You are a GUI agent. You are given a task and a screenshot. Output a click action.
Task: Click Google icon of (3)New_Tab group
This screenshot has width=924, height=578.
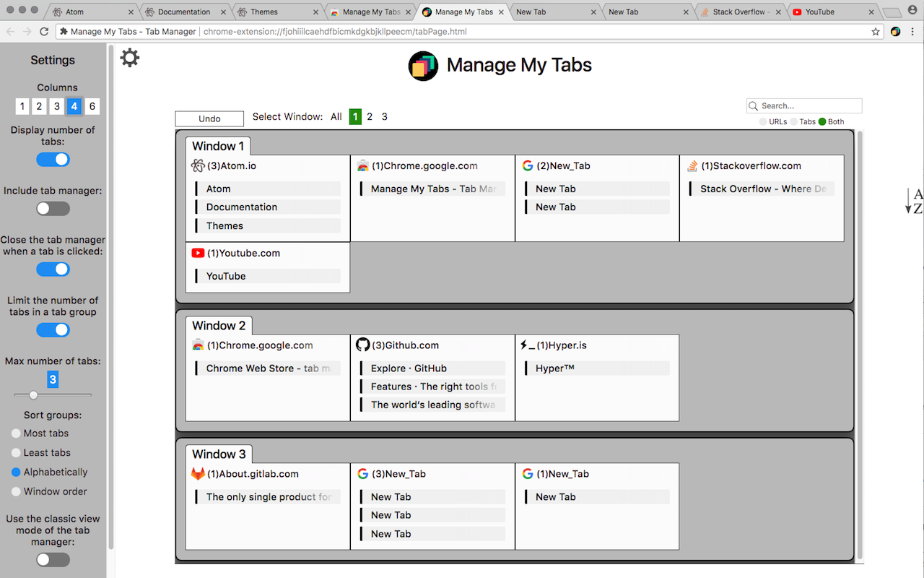[x=363, y=474]
